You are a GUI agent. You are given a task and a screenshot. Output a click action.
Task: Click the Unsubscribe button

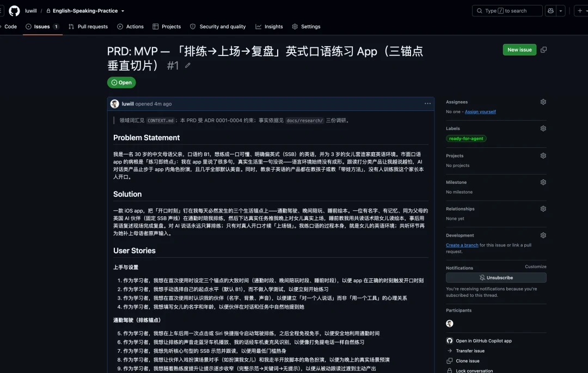coord(496,277)
